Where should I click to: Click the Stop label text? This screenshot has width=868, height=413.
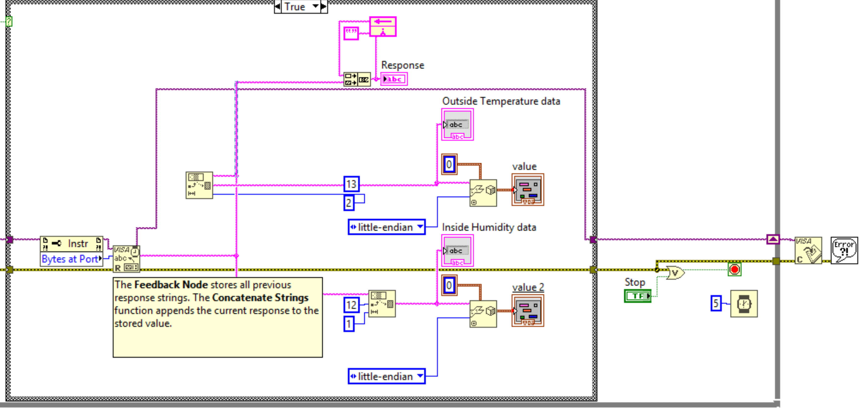635,282
